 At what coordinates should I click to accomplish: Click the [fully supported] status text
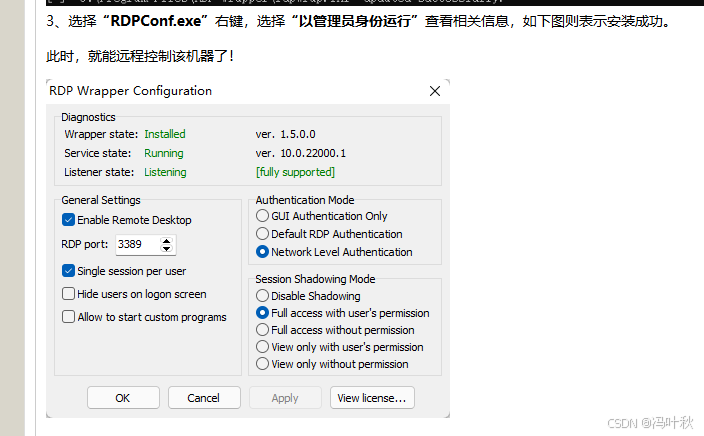295,172
